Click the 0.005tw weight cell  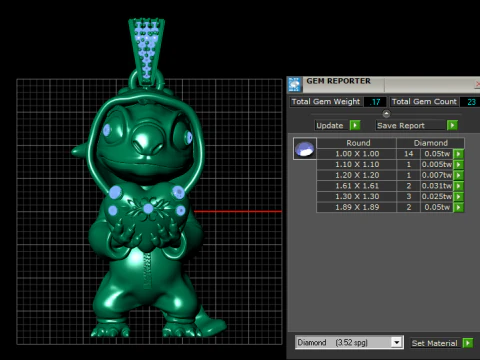click(437, 164)
